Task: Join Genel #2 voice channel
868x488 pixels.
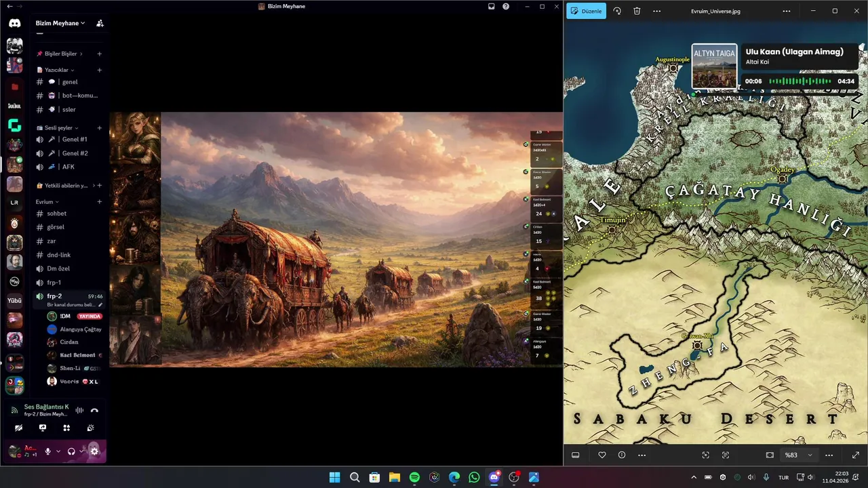Action: click(x=69, y=153)
